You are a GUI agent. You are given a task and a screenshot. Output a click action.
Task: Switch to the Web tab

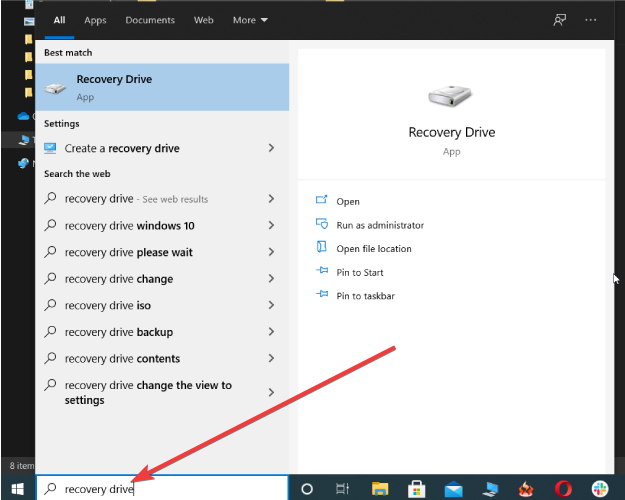point(204,20)
